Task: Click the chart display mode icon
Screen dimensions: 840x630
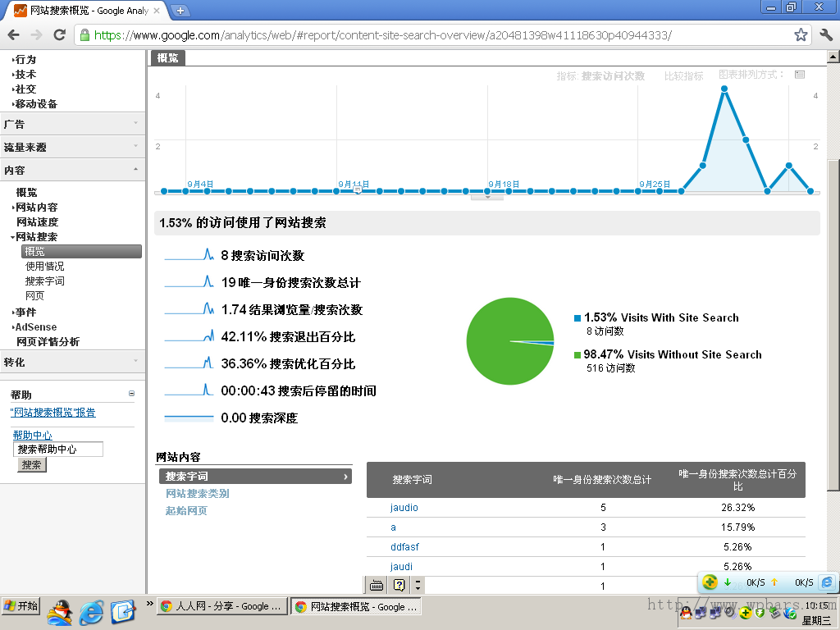Action: pos(800,75)
